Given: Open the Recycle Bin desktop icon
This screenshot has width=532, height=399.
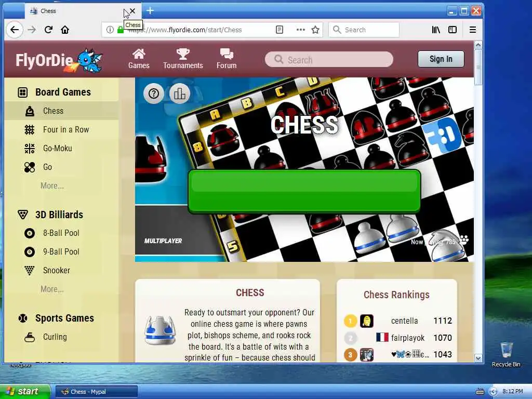Looking at the screenshot, I should click(x=506, y=354).
